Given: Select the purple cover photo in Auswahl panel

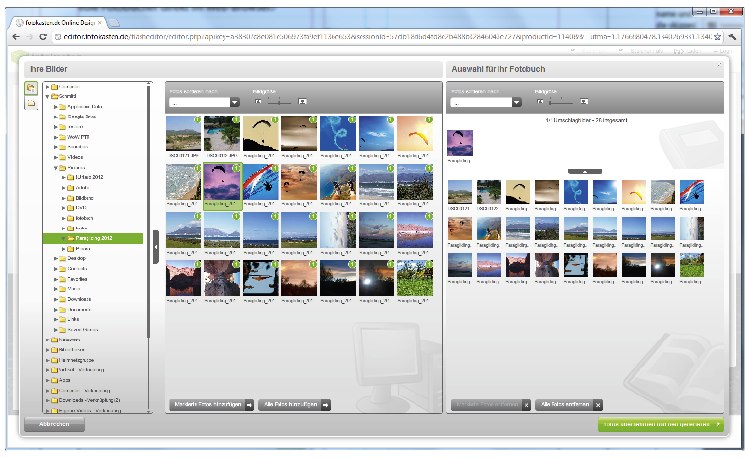Looking at the screenshot, I should coord(460,143).
